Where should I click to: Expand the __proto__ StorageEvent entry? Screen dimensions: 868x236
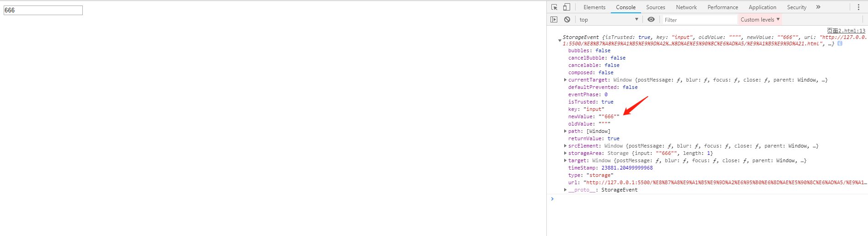(x=566, y=190)
